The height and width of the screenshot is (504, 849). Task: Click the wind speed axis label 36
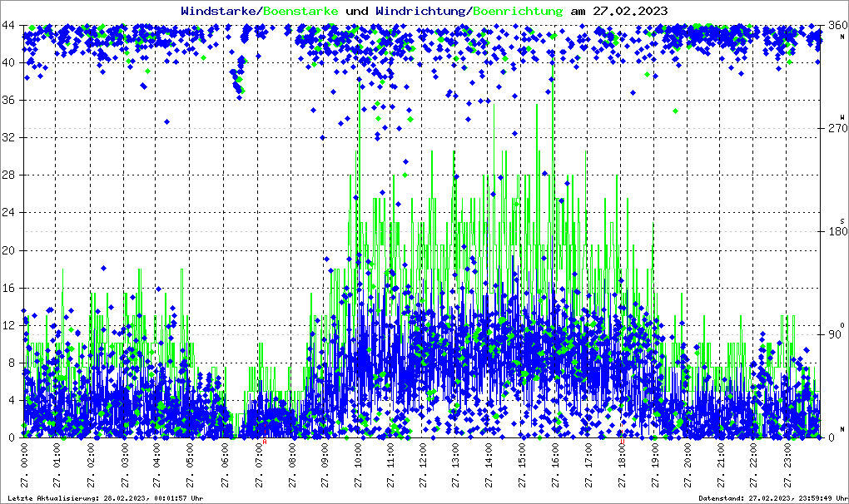click(x=8, y=100)
